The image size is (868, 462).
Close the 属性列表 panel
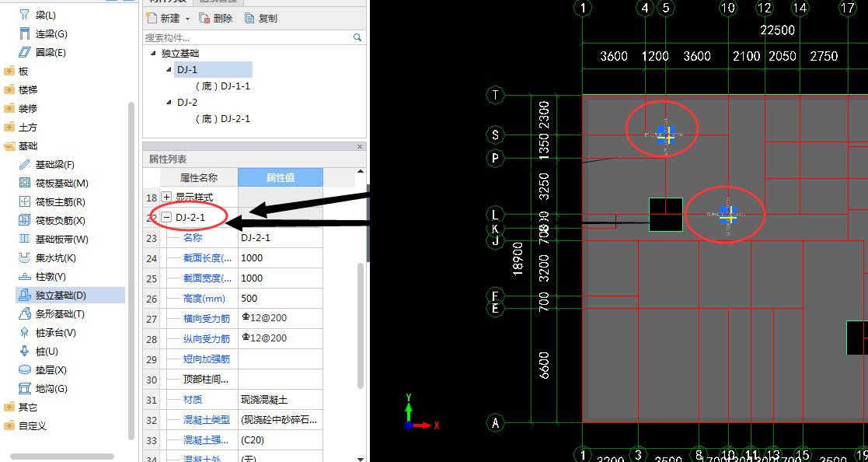[x=359, y=147]
